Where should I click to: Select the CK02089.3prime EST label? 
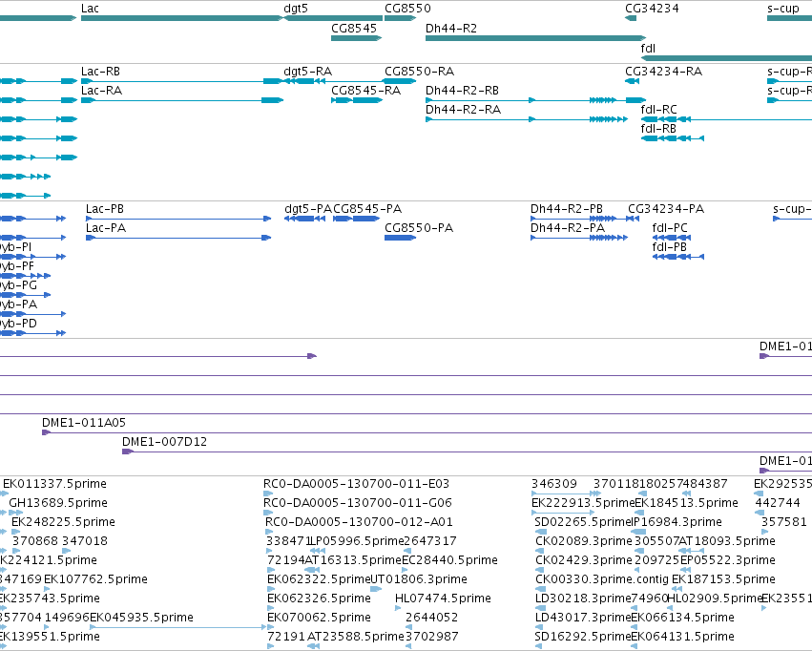pyautogui.click(x=584, y=541)
